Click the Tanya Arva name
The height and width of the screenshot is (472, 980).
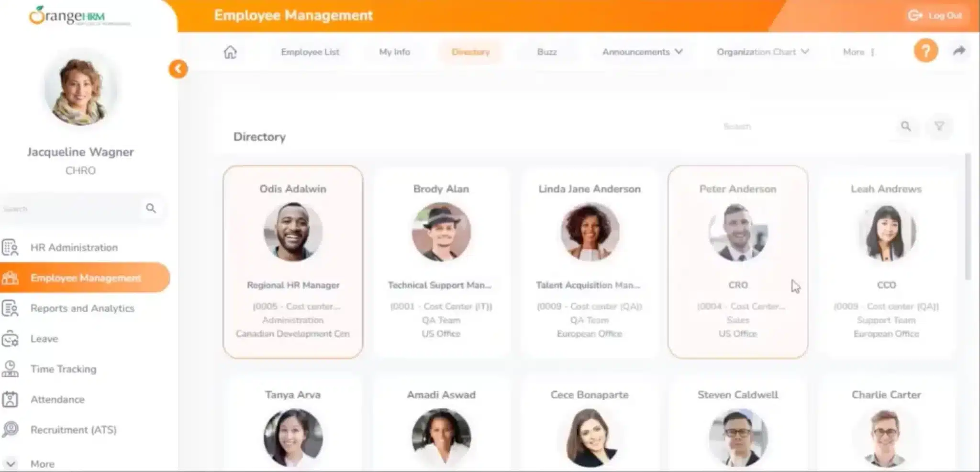pos(293,394)
